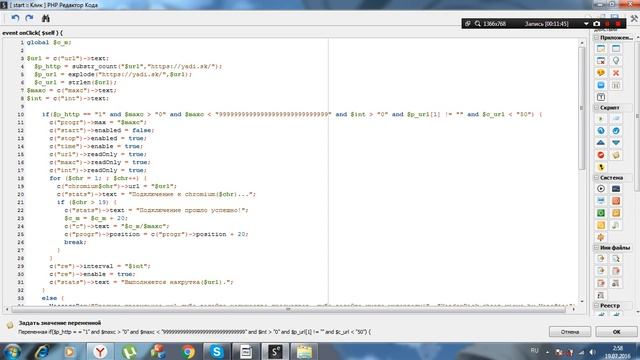Select the blue square action in Приложение
Viewport: 640px width, 360px height.
pyautogui.click(x=601, y=85)
